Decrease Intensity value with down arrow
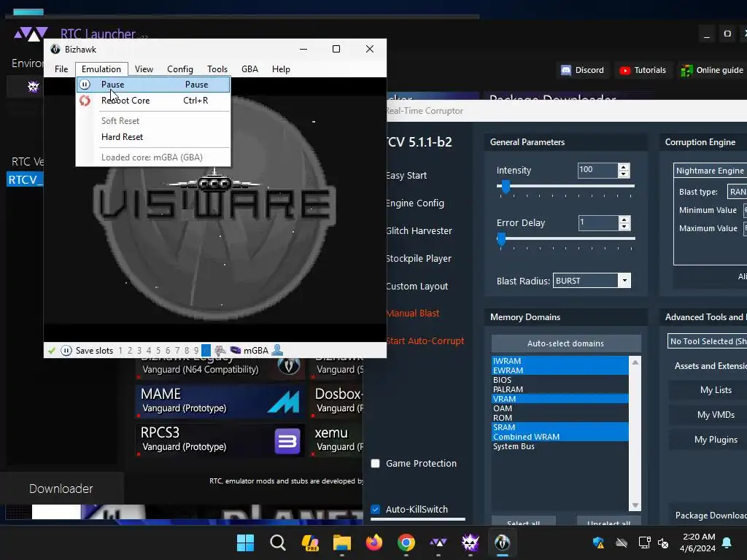 624,174
